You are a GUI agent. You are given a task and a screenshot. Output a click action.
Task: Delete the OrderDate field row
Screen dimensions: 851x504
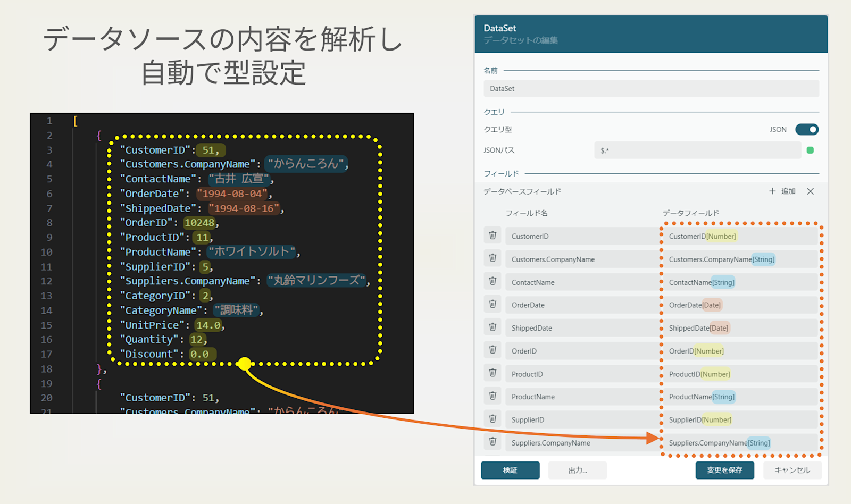(x=493, y=304)
